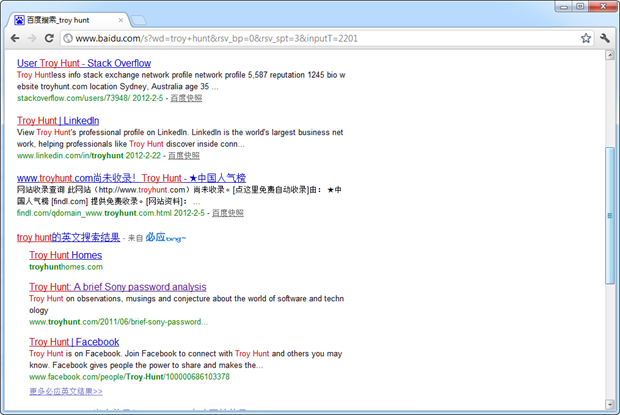620x415 pixels.
Task: Select the Baidu search troy hunt tab
Action: (x=67, y=20)
